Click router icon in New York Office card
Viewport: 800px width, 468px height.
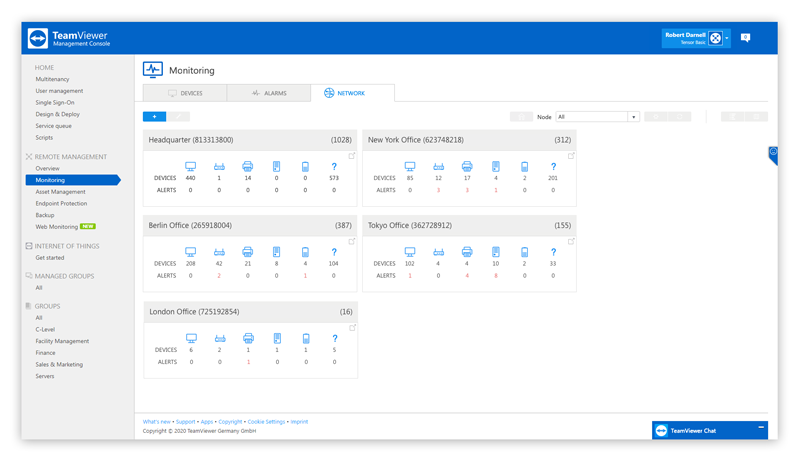coord(438,167)
